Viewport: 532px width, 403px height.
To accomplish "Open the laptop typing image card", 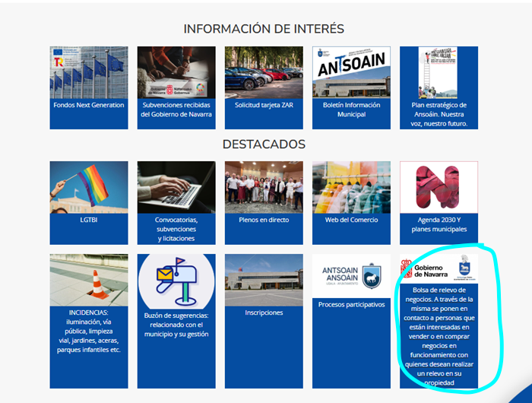I will (x=176, y=187).
